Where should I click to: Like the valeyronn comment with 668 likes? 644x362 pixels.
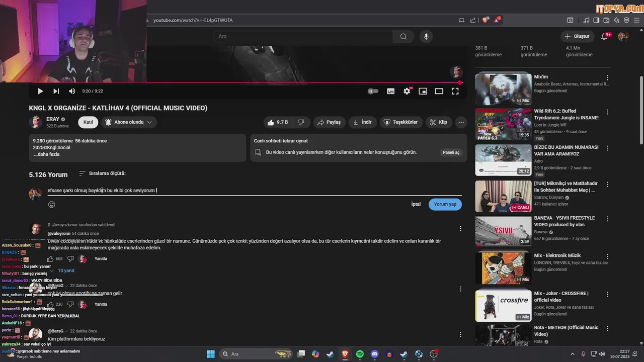(x=50, y=259)
